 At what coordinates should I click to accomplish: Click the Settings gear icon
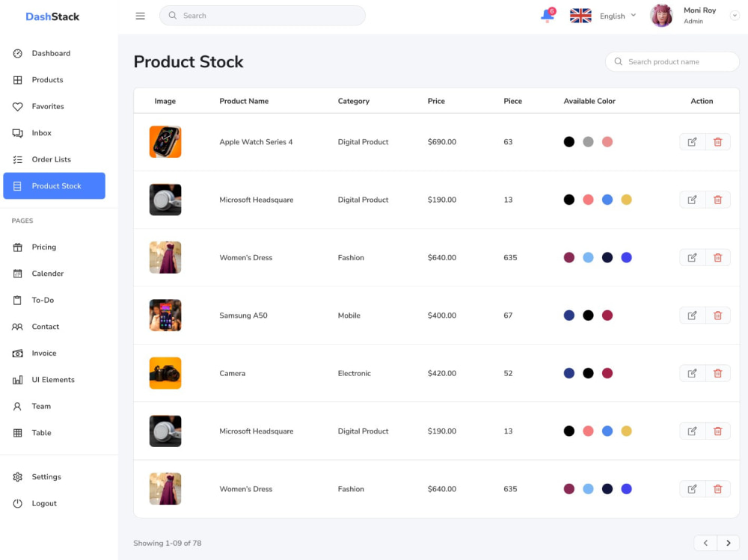pyautogui.click(x=18, y=477)
